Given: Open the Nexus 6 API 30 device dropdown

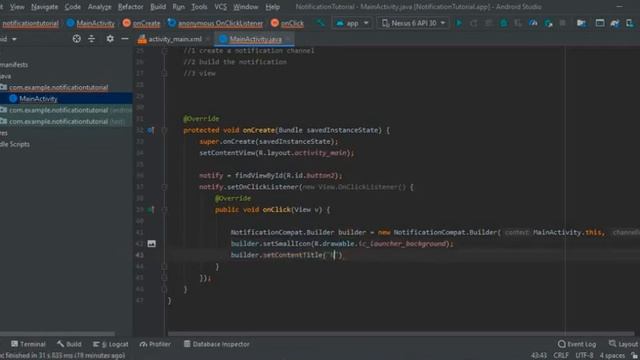Looking at the screenshot, I should pyautogui.click(x=413, y=23).
